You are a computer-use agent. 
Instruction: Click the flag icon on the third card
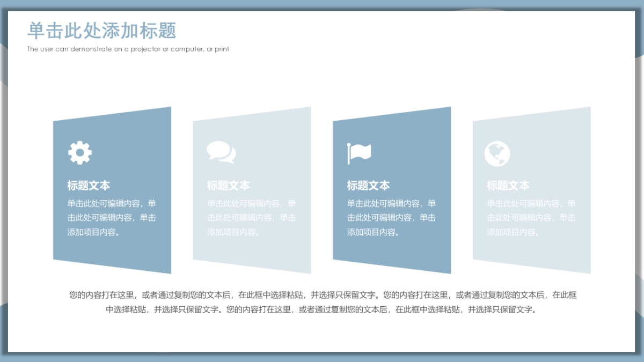(x=359, y=151)
